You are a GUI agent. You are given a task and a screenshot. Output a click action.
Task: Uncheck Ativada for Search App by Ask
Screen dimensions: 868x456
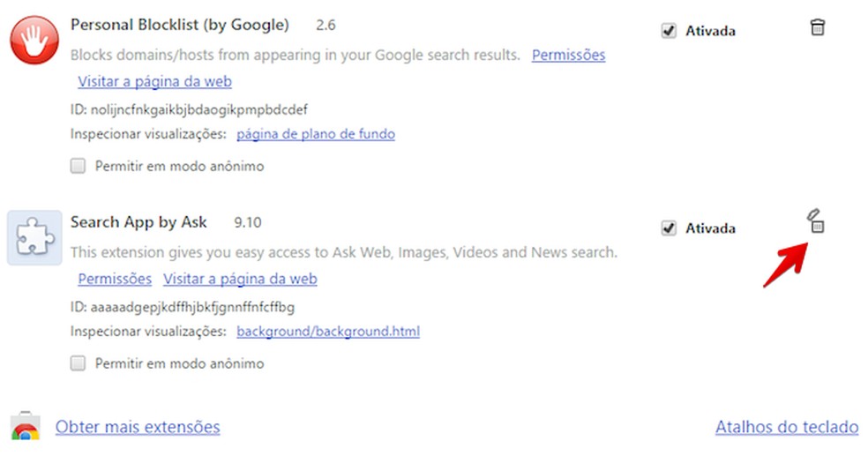pos(669,228)
